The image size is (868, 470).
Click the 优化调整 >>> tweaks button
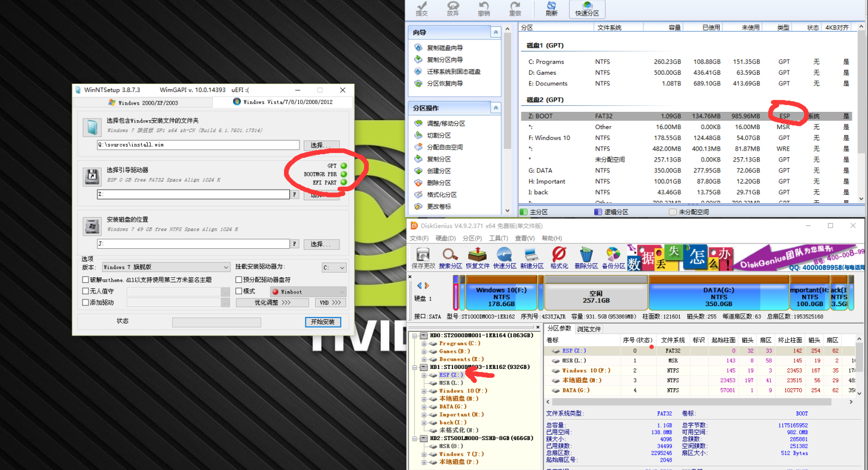pyautogui.click(x=273, y=303)
